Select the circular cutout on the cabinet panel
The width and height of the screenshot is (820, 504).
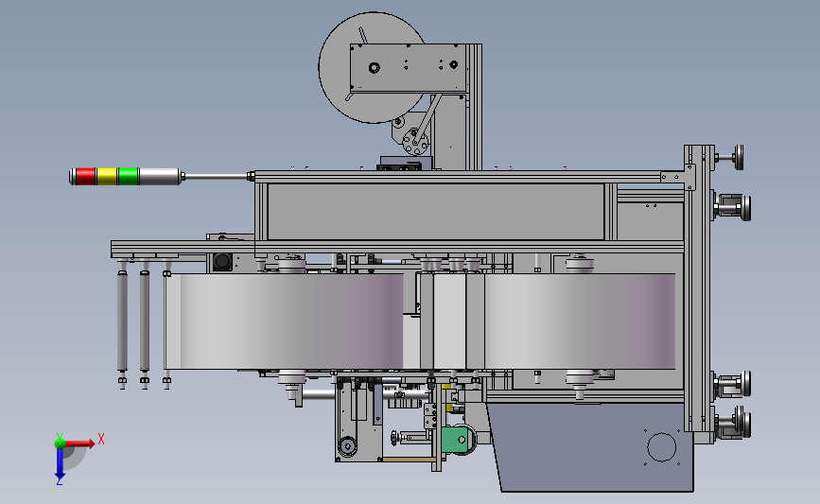pos(661,447)
